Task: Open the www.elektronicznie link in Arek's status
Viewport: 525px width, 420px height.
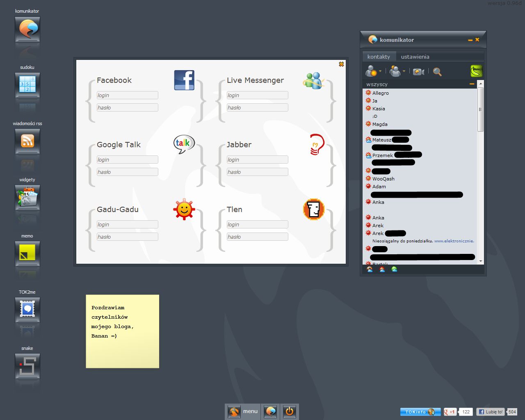Action: 454,241
